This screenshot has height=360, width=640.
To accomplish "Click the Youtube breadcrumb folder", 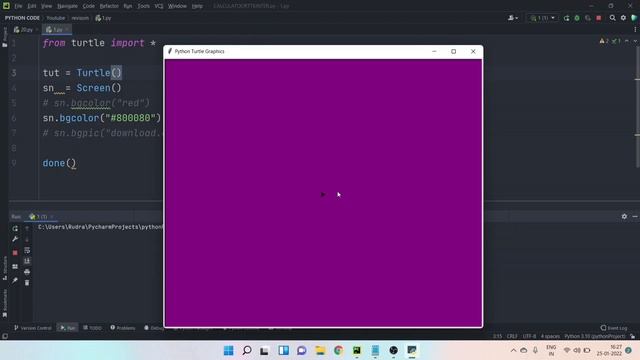I will (x=56, y=18).
